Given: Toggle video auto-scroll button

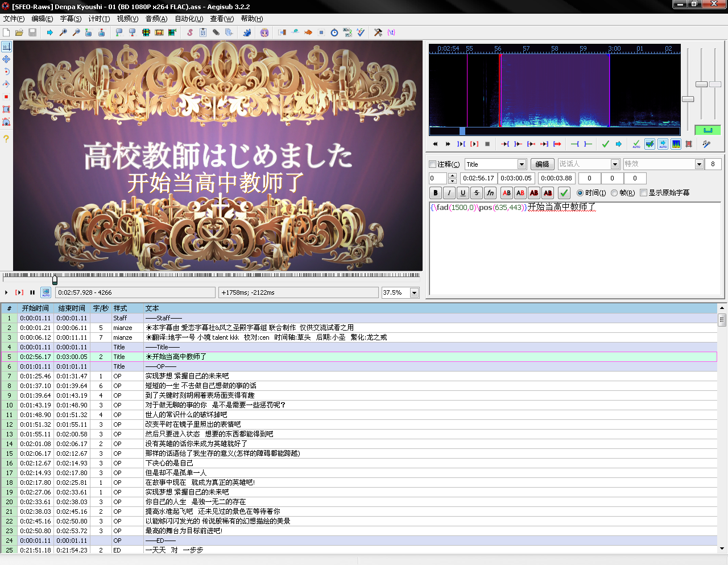Looking at the screenshot, I should (x=45, y=292).
